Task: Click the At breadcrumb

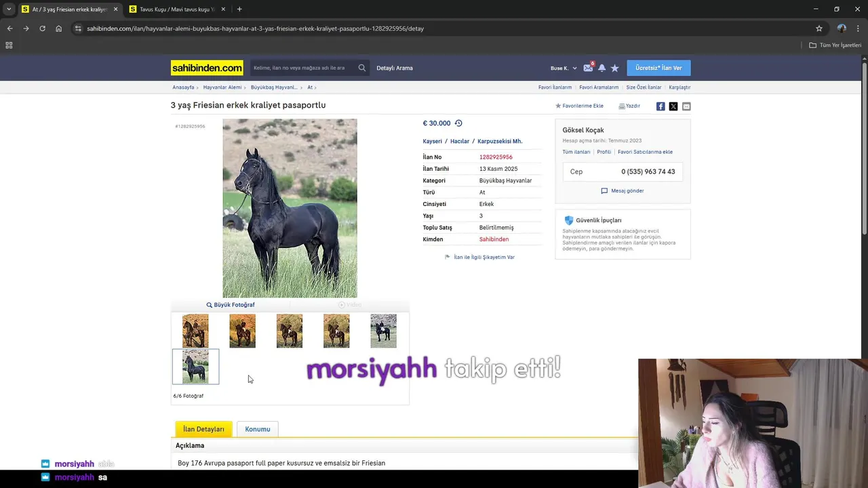Action: (310, 87)
